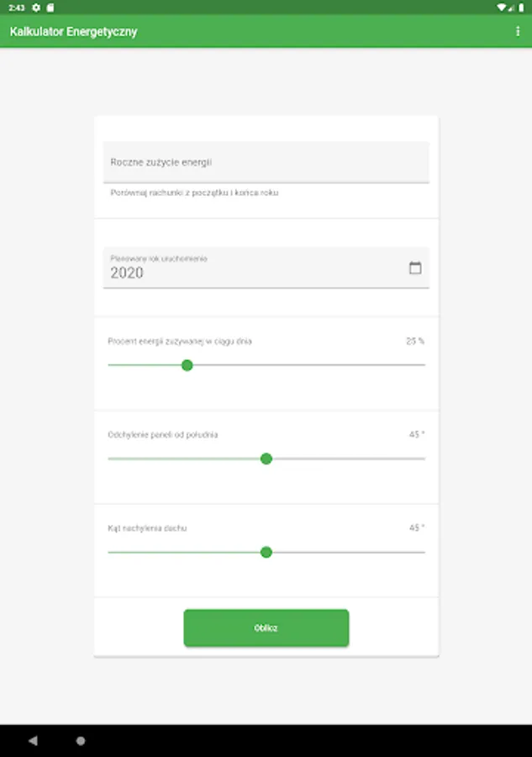The image size is (532, 757).
Task: Select the Planowany rok uruchomienia 2020 field
Action: [x=252, y=267]
